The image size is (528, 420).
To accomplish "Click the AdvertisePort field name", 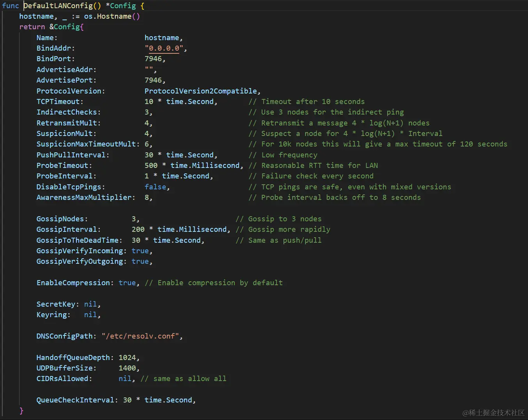I will click(x=65, y=80).
